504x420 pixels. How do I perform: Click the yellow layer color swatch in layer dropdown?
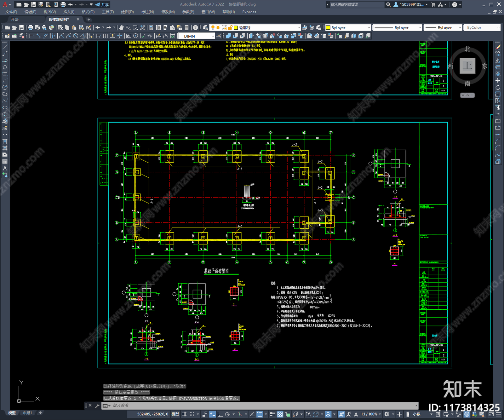[235, 28]
